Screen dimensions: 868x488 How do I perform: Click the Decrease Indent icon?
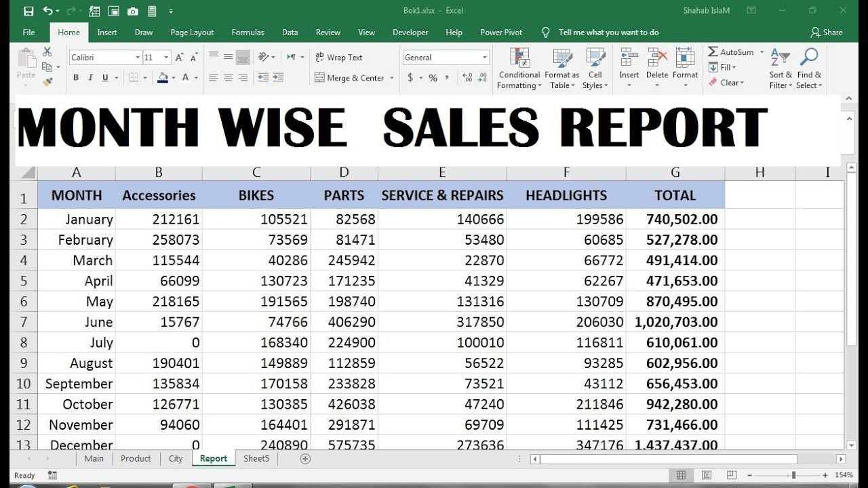point(263,78)
